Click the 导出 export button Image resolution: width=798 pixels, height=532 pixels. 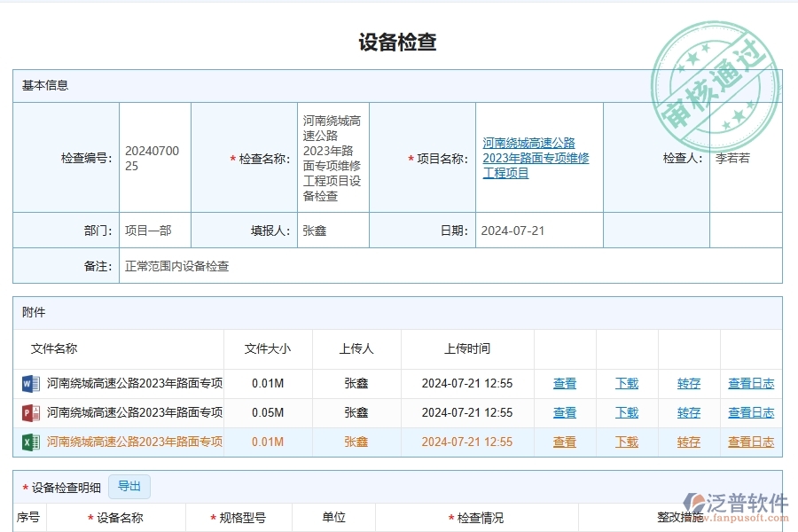(x=129, y=486)
